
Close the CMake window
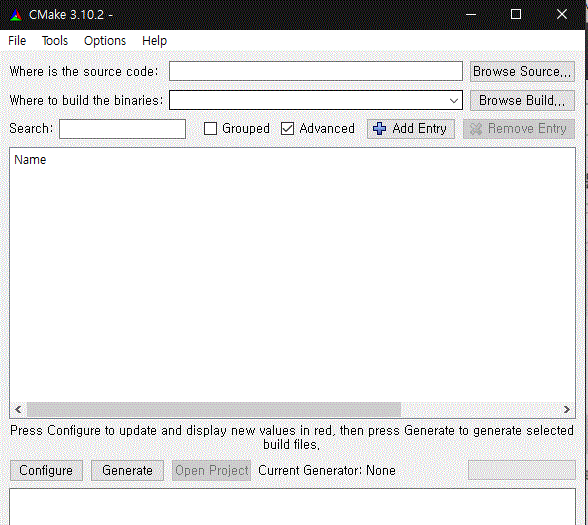(562, 15)
